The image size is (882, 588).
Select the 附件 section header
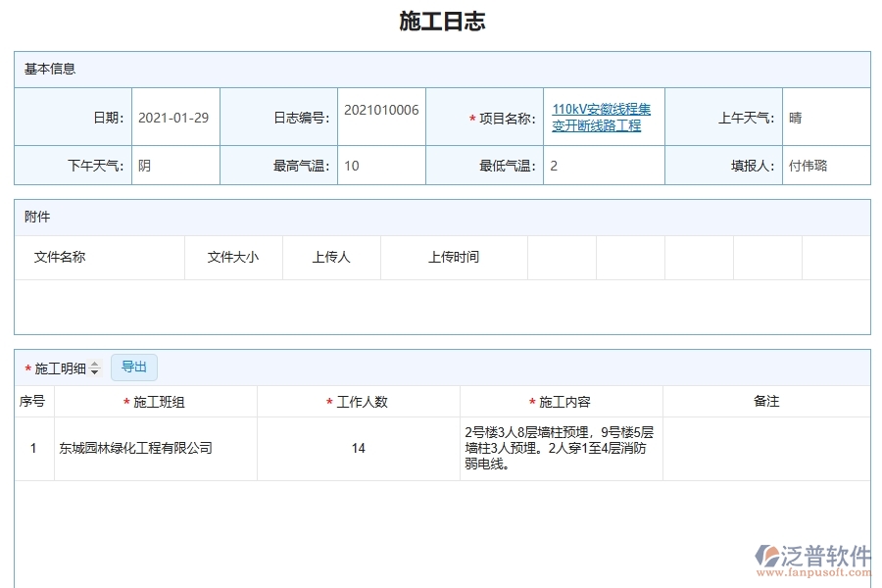pyautogui.click(x=36, y=217)
